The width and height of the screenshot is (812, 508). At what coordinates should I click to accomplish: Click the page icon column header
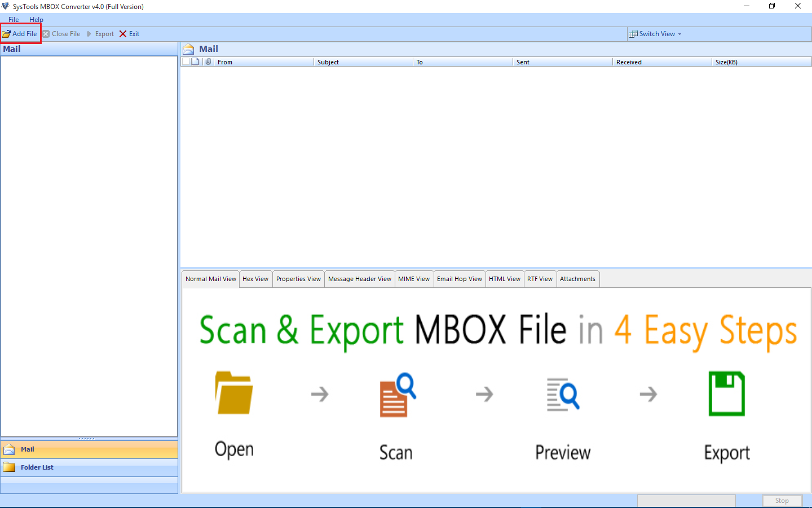pos(196,62)
